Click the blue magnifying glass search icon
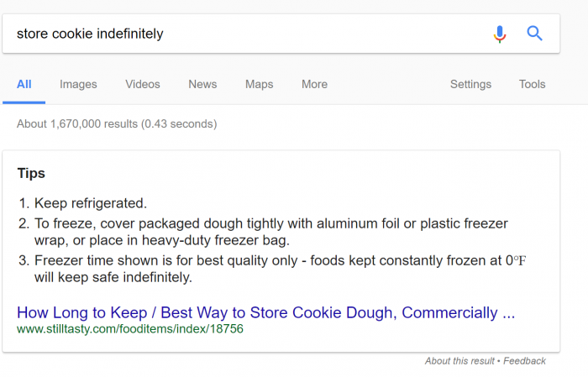This screenshot has width=588, height=377. click(x=534, y=34)
